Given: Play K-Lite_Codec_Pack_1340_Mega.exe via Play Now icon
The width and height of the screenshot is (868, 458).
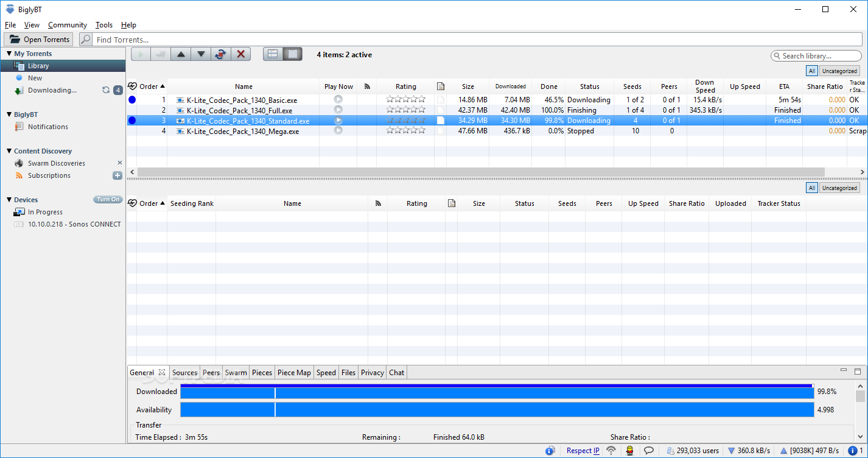Looking at the screenshot, I should 338,130.
